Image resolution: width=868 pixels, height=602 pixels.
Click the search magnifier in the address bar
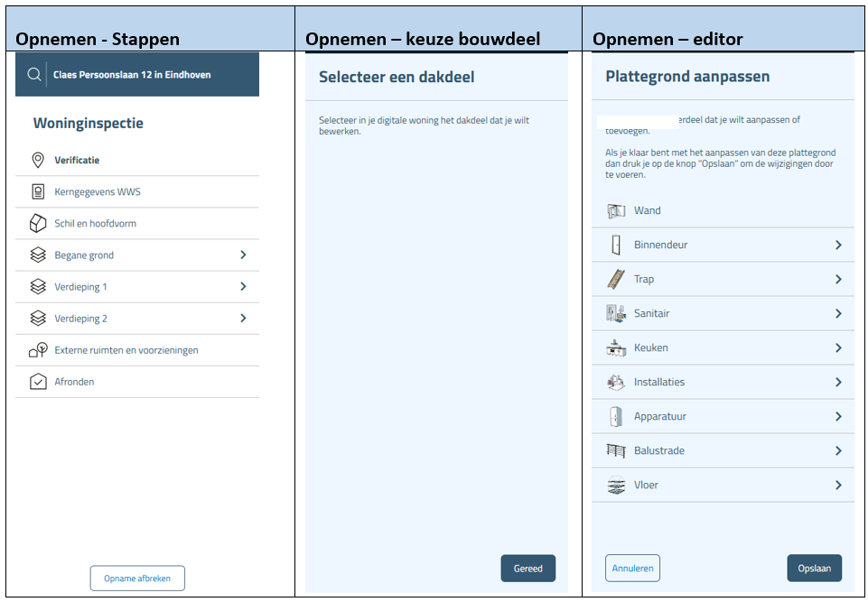(35, 74)
